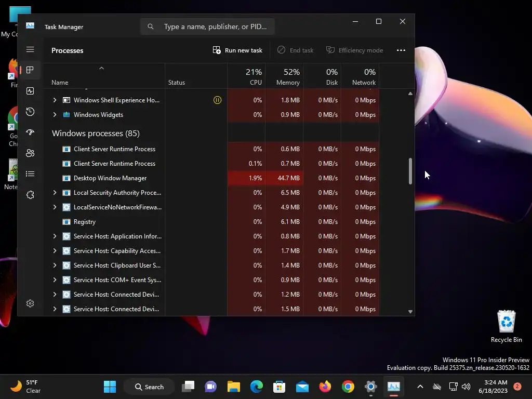This screenshot has width=532, height=399.
Task: Click the Windows processes (85) group header
Action: coord(96,134)
